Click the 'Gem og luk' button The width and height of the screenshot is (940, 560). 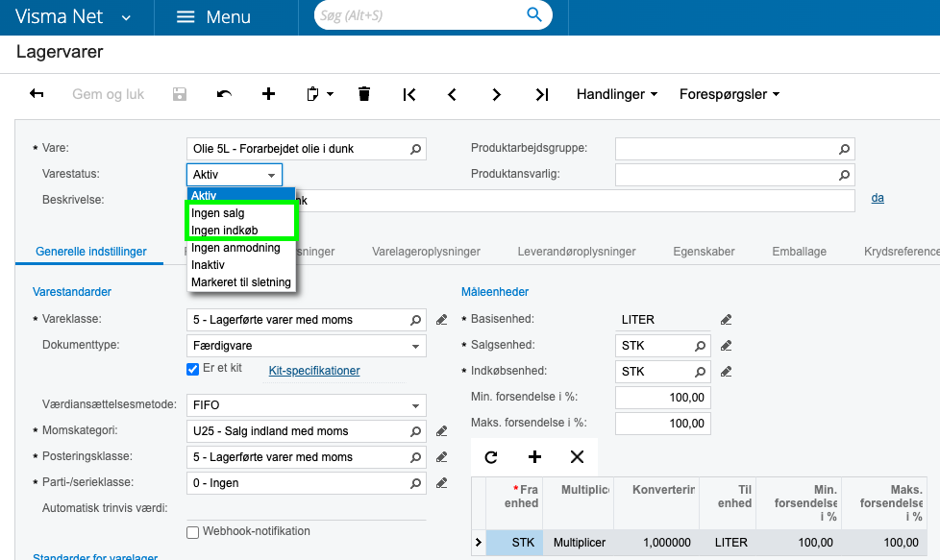click(x=108, y=94)
